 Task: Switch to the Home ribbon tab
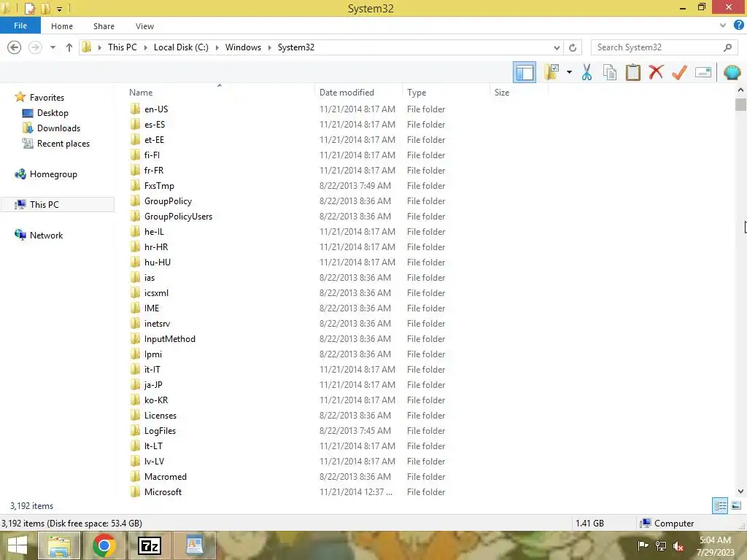(x=62, y=26)
